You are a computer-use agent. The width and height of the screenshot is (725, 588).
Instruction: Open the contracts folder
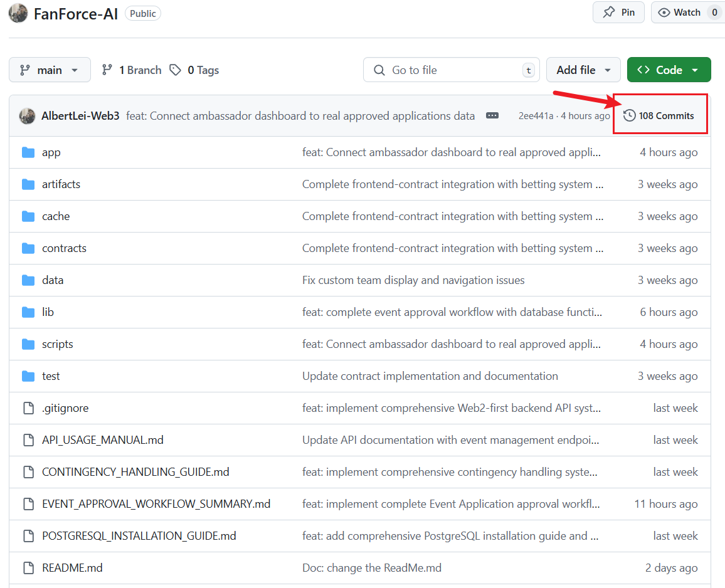pyautogui.click(x=64, y=248)
